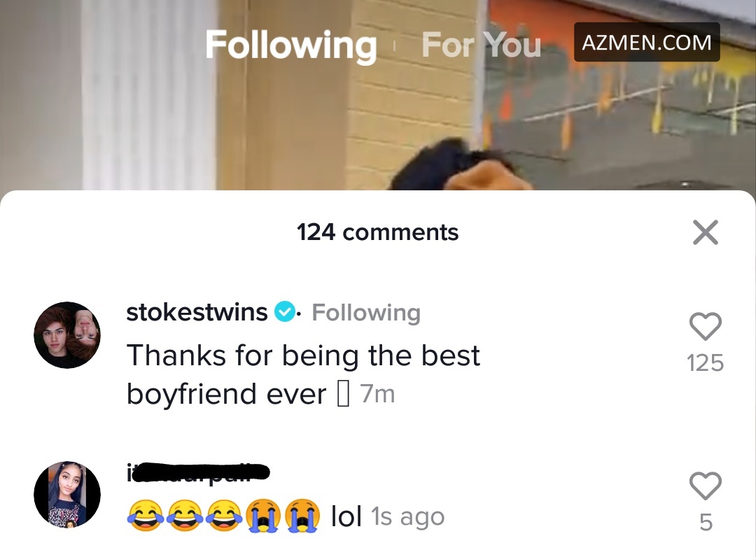The height and width of the screenshot is (557, 756).
Task: Close the comments panel with the X
Action: click(706, 232)
